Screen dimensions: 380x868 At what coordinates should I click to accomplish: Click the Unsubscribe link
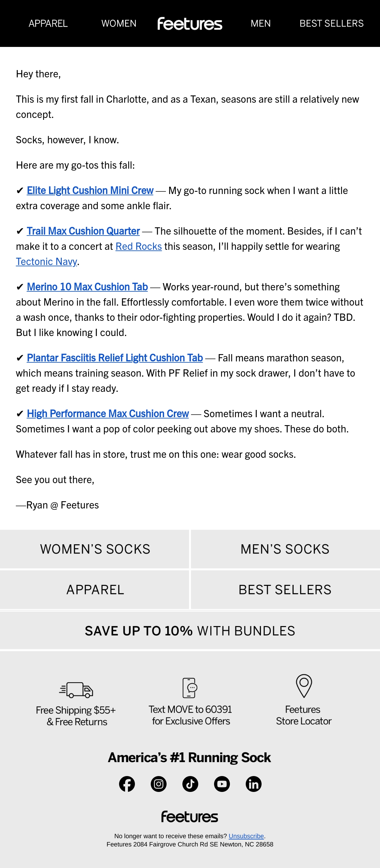pyautogui.click(x=246, y=836)
